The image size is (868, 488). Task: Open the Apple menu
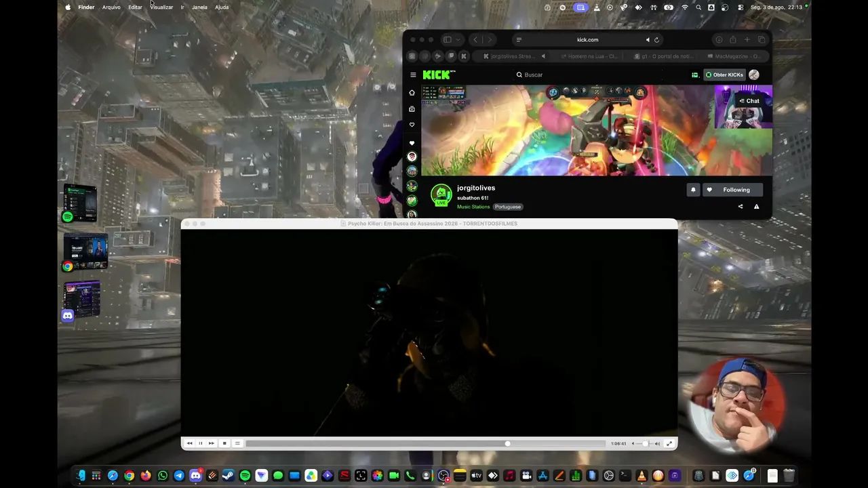tap(68, 7)
